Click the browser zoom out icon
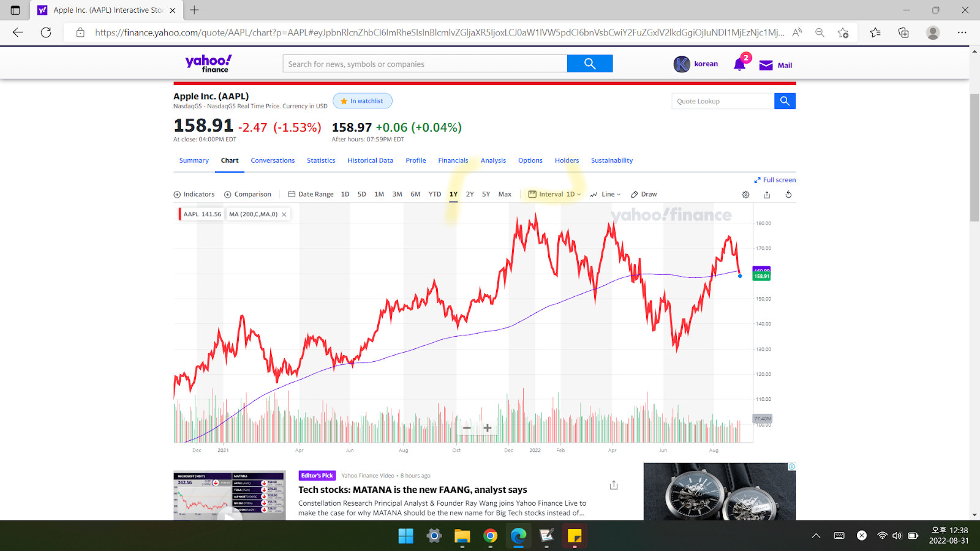980x551 pixels. tap(820, 32)
